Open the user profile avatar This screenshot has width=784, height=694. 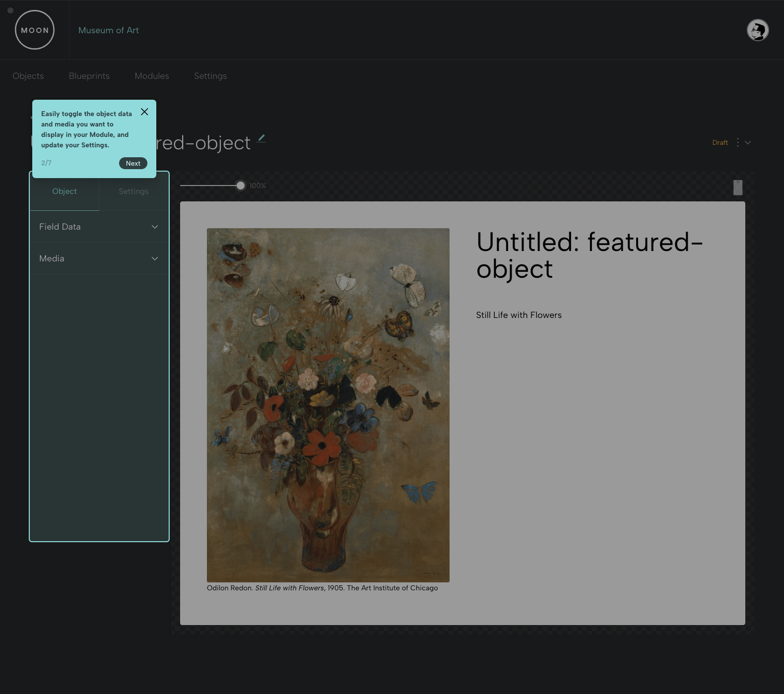point(758,30)
